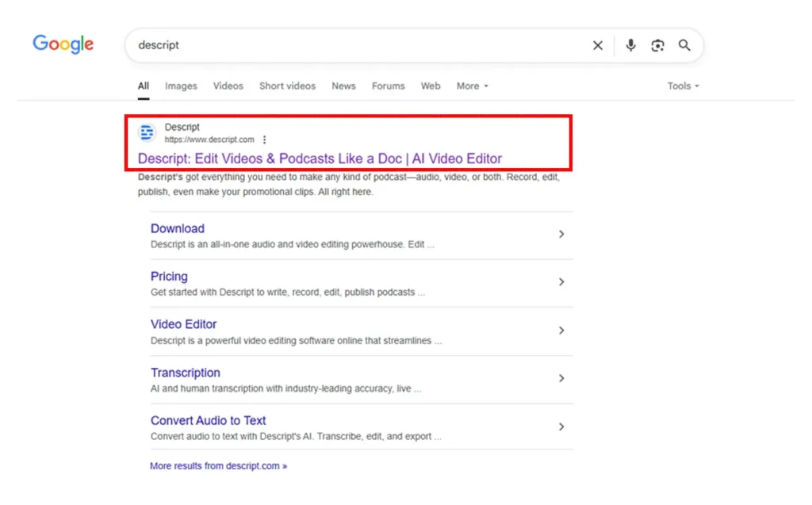Click 'AI and human transcription' description
The width and height of the screenshot is (812, 505).
285,388
